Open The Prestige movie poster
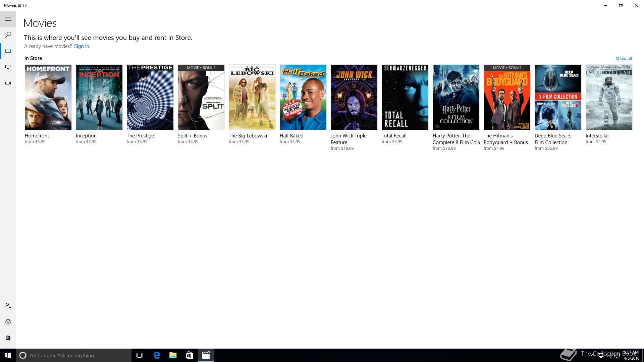This screenshot has width=644, height=362. [x=150, y=97]
